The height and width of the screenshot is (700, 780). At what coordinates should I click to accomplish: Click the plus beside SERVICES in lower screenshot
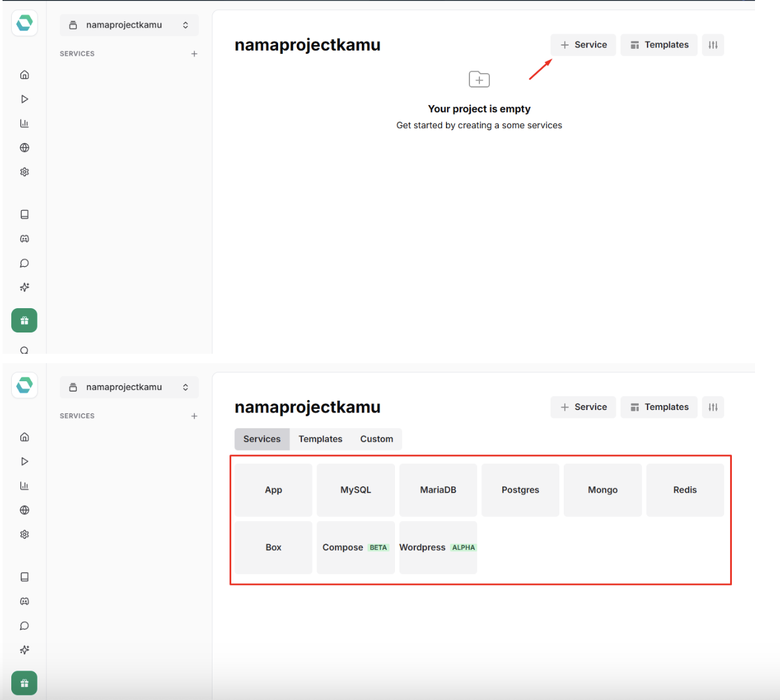point(194,416)
